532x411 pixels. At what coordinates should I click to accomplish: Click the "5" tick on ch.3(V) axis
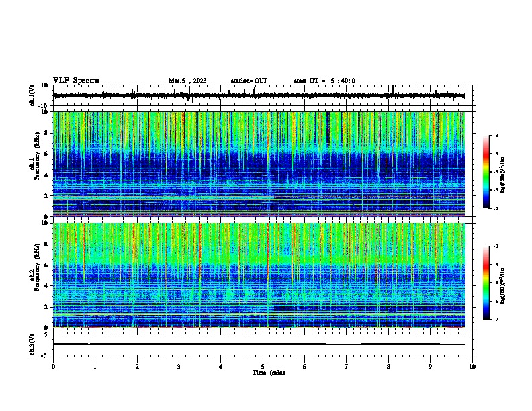47,334
